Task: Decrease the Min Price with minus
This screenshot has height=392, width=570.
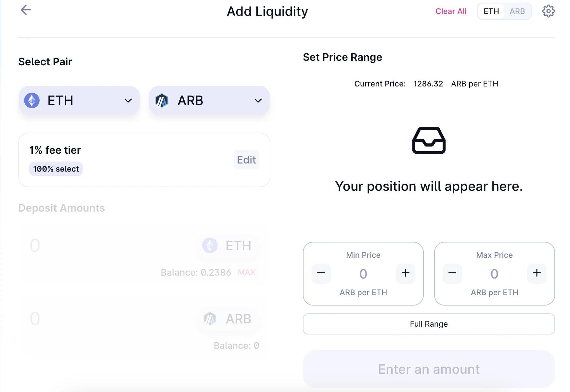Action: pos(321,273)
